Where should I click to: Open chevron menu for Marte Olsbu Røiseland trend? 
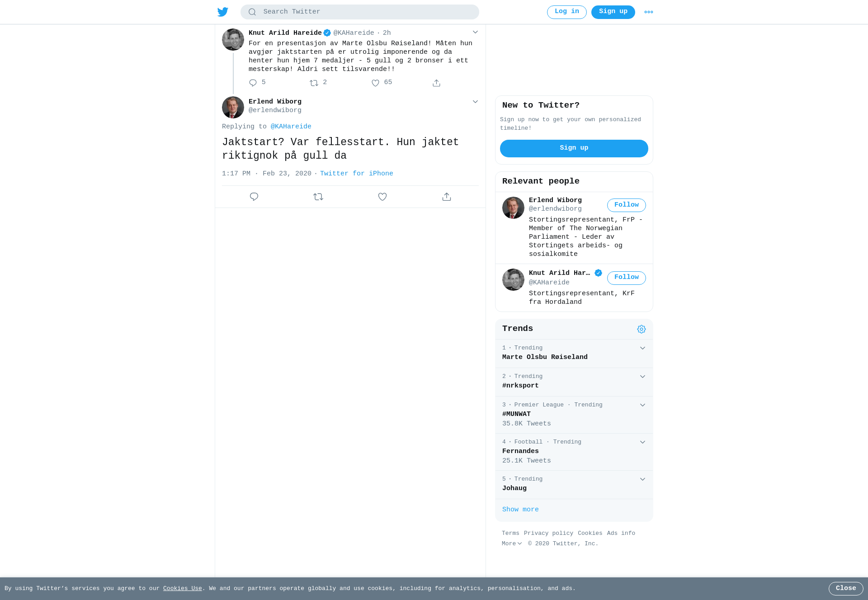(x=642, y=348)
